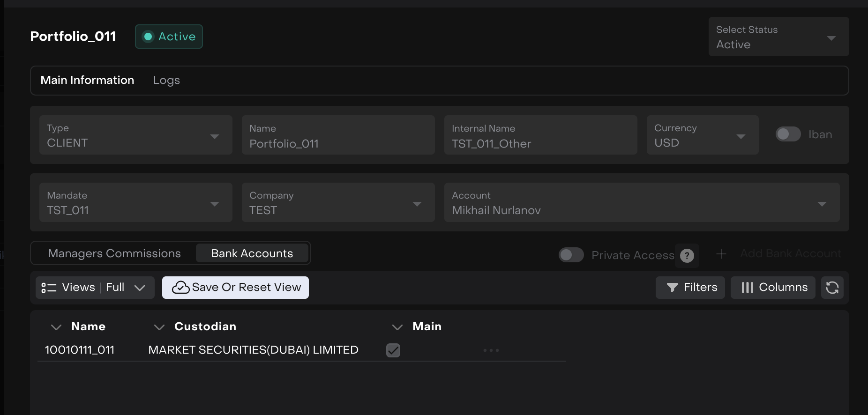Click the Save Or Reset View button

(235, 288)
